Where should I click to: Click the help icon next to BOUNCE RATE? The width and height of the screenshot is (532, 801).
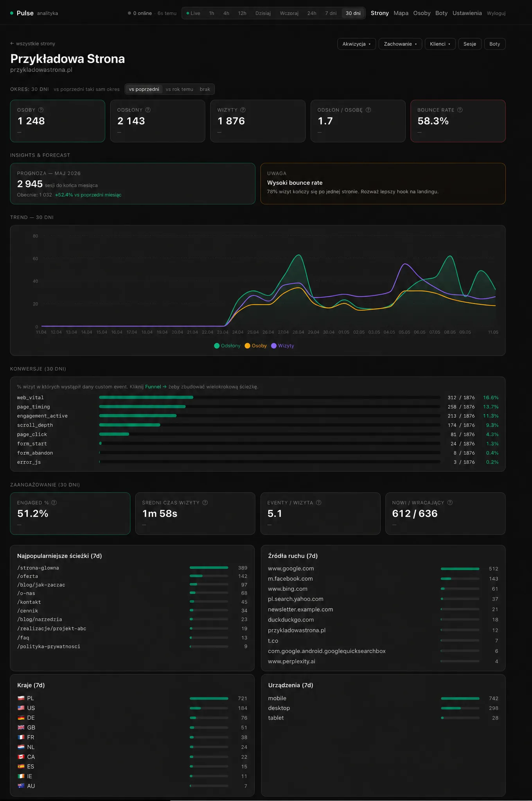click(x=460, y=110)
